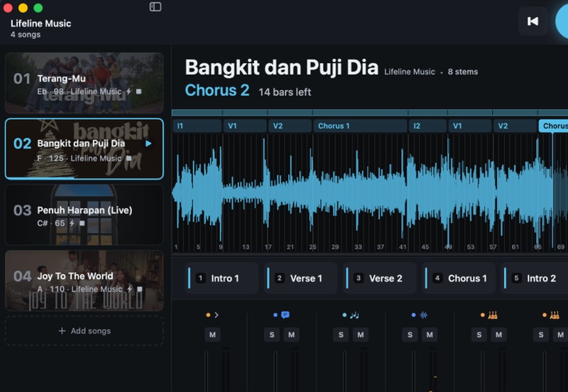Mute the music notes channel
This screenshot has height=392, width=568.
[361, 334]
